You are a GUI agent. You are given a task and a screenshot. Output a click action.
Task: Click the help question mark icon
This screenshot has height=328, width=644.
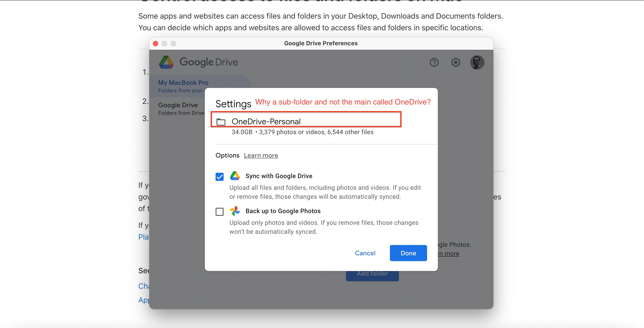(x=434, y=62)
